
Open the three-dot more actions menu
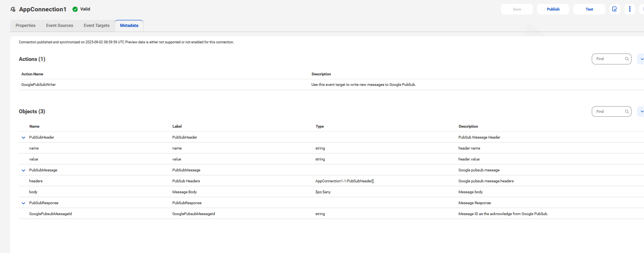(x=630, y=9)
